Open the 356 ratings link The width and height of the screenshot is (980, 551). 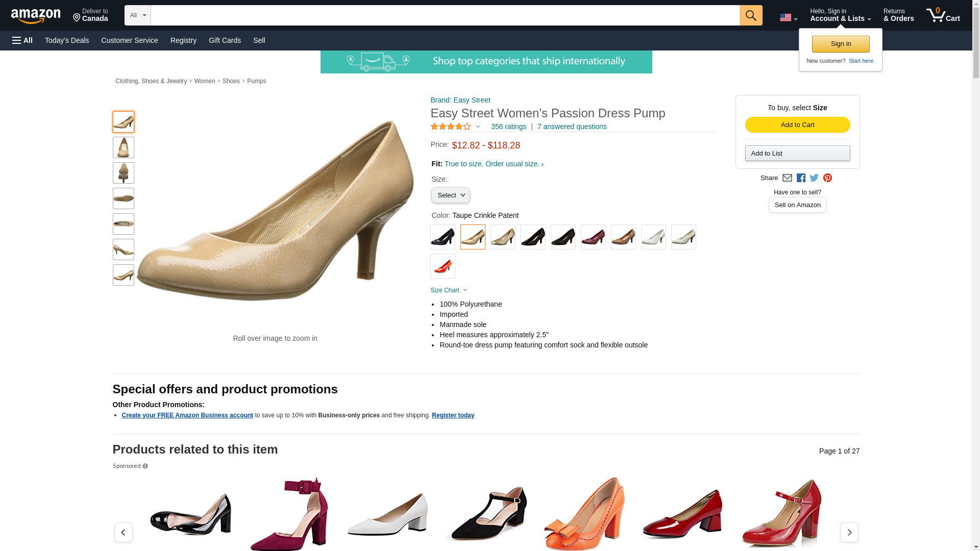click(x=508, y=127)
